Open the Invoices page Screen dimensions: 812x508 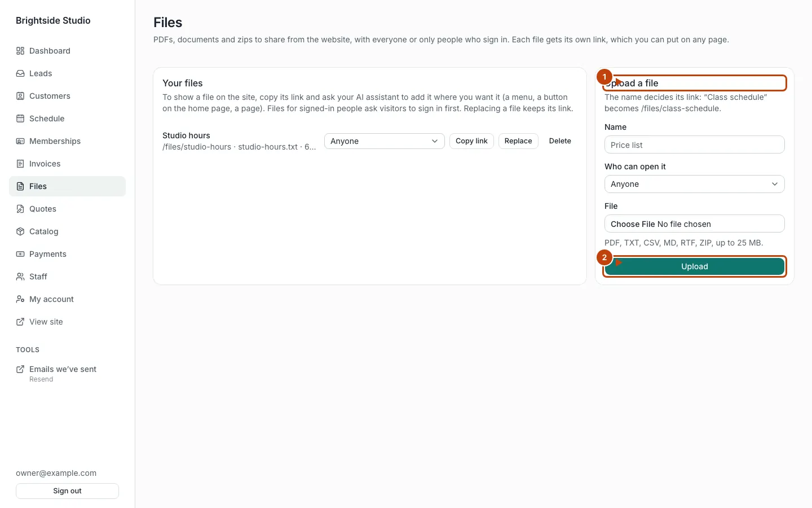[68, 164]
